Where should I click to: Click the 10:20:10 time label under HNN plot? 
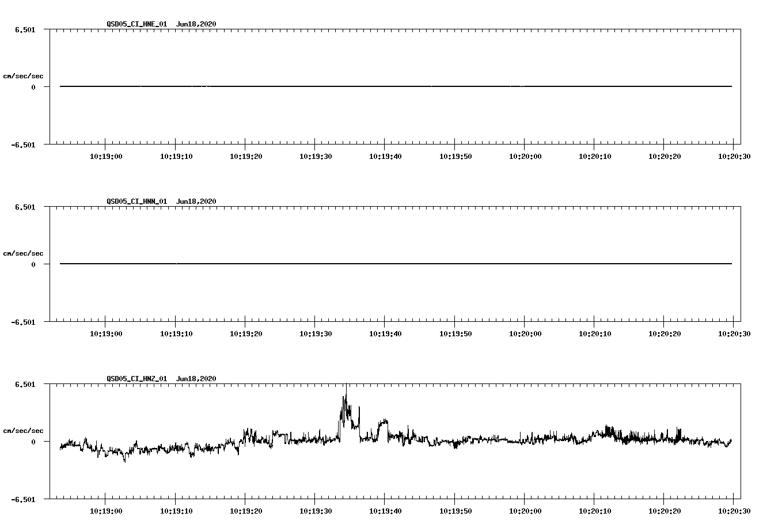[x=594, y=333]
